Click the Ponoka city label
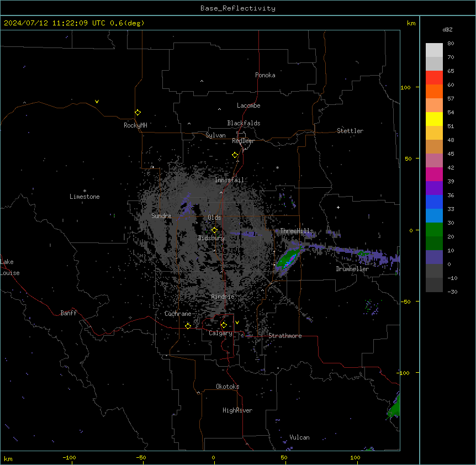The width and height of the screenshot is (476, 465). point(265,75)
